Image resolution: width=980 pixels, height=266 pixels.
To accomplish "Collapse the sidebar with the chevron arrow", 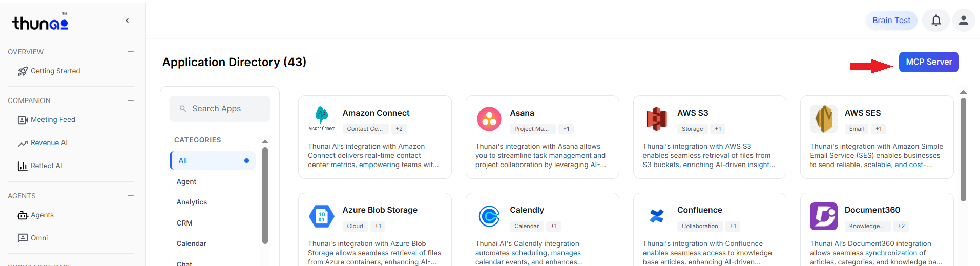I will [x=127, y=21].
